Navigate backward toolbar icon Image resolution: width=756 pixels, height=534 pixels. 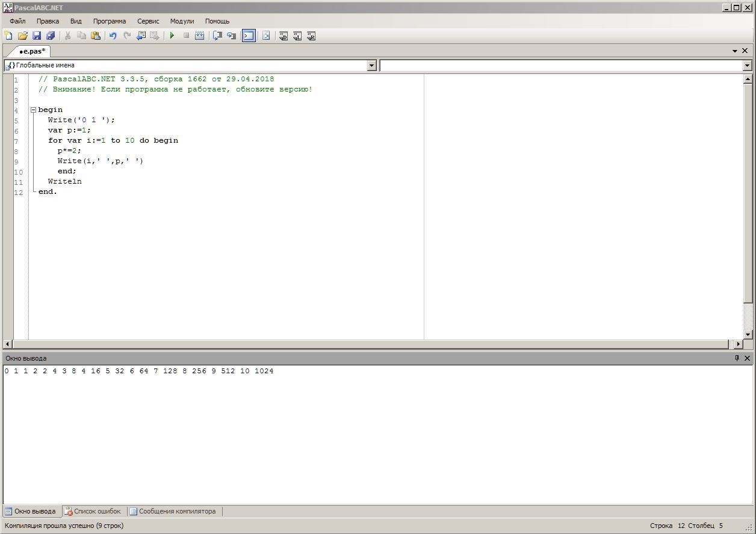click(x=141, y=36)
